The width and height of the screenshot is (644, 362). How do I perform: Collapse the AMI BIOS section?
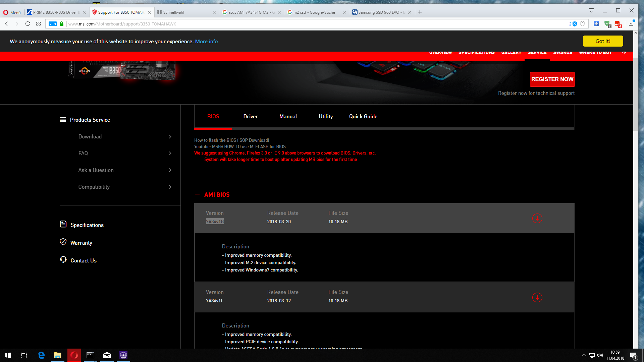coord(197,194)
